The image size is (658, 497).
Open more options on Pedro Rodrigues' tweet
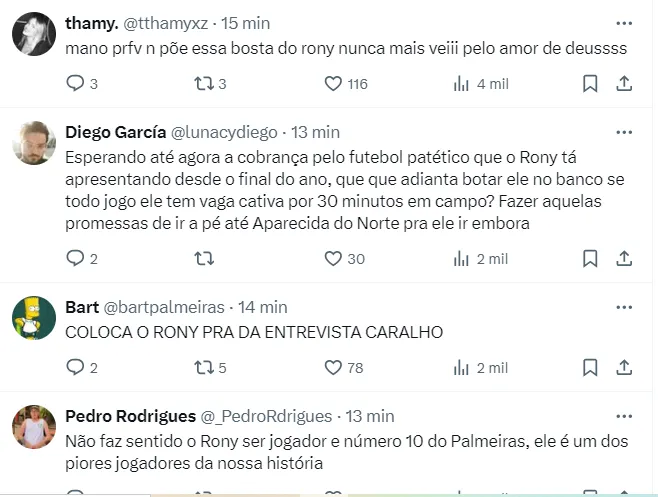coord(623,415)
